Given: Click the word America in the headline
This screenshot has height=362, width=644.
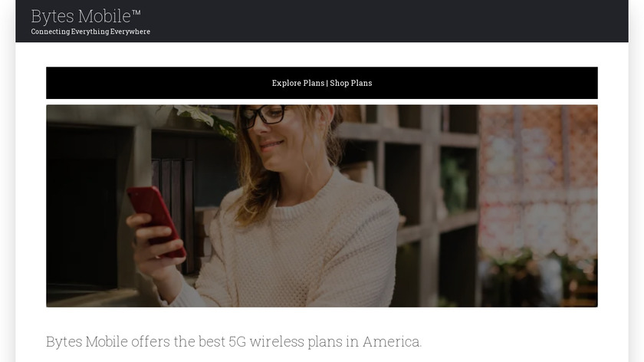Looking at the screenshot, I should pos(392,341).
